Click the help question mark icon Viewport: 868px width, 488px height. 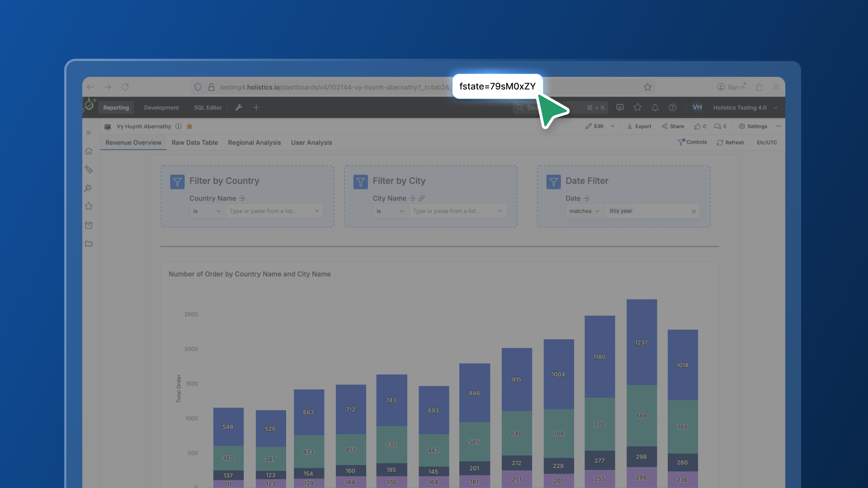673,108
